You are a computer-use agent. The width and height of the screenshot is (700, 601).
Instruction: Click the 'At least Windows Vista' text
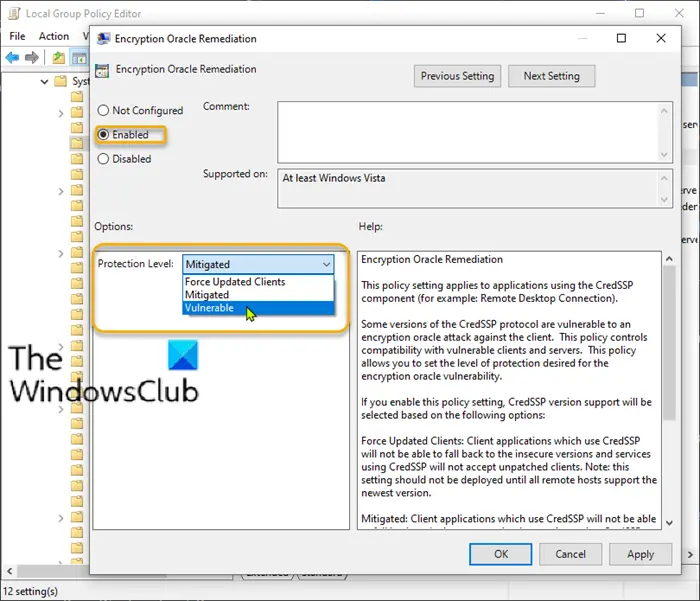[x=333, y=178]
